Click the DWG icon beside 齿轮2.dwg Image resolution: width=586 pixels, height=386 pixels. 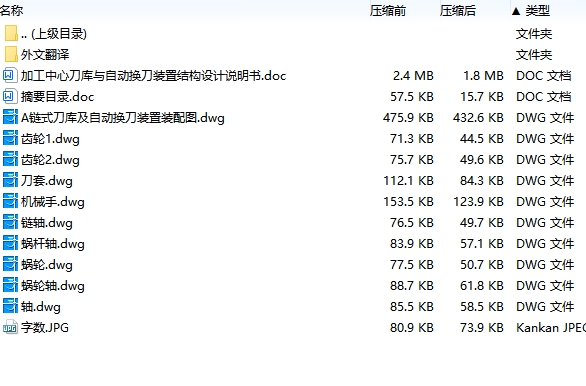pyautogui.click(x=10, y=159)
